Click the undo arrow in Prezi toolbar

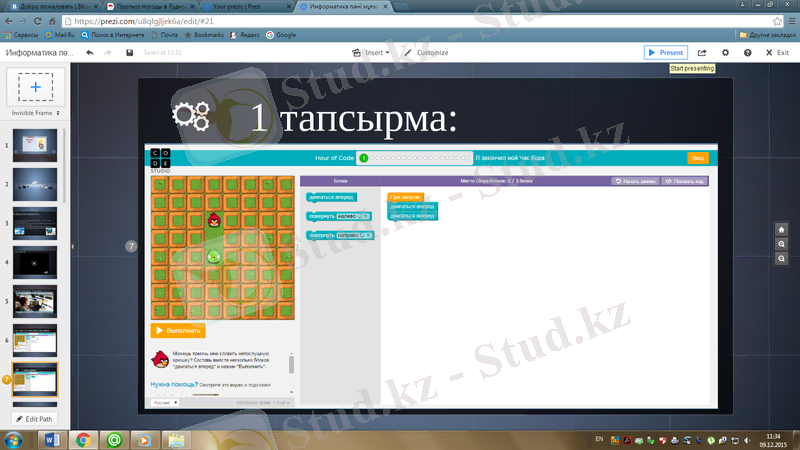(x=90, y=53)
